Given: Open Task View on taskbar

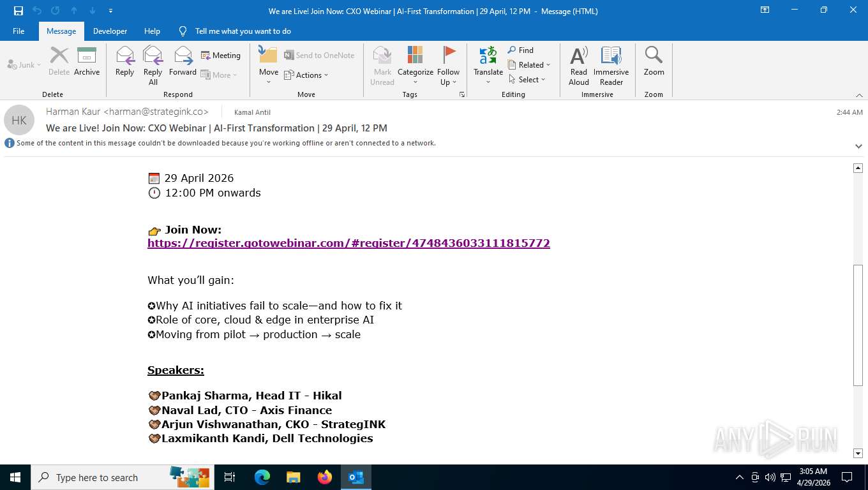Looking at the screenshot, I should click(230, 477).
